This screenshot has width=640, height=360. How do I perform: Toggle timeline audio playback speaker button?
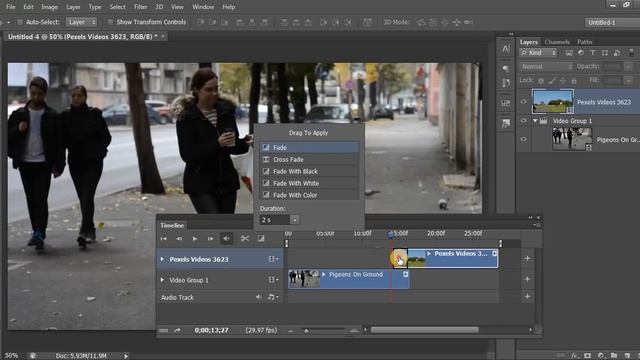click(x=227, y=239)
